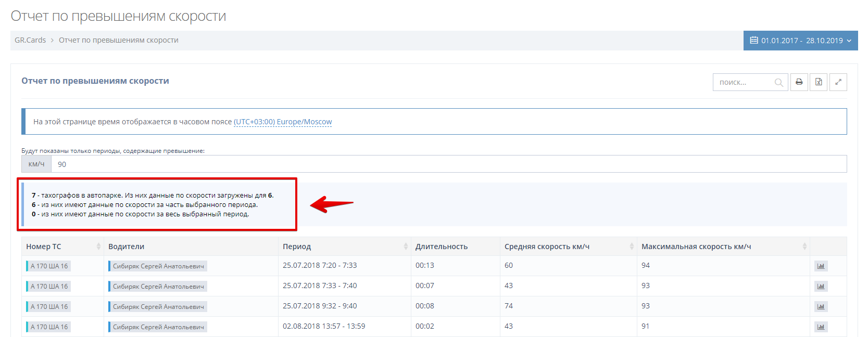Click driver Сибиряк Сергей Анатольевич in first row

click(158, 266)
